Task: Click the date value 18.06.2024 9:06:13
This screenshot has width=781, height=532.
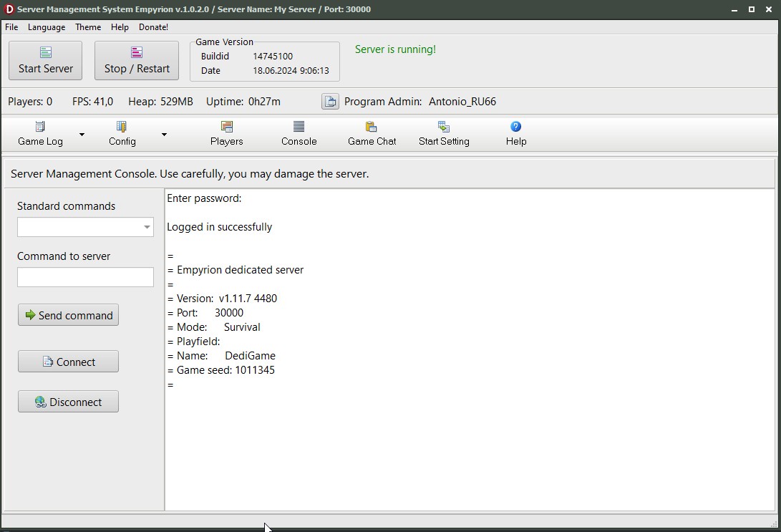Action: coord(291,71)
